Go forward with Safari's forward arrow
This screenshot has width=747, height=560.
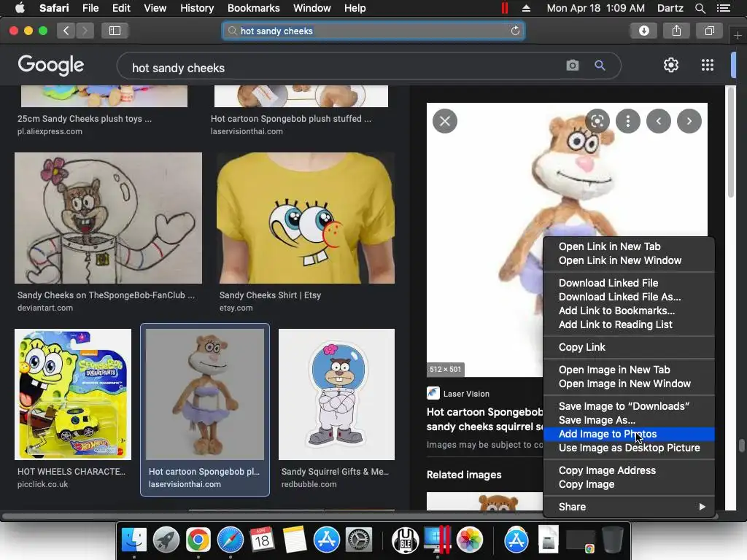pos(85,31)
